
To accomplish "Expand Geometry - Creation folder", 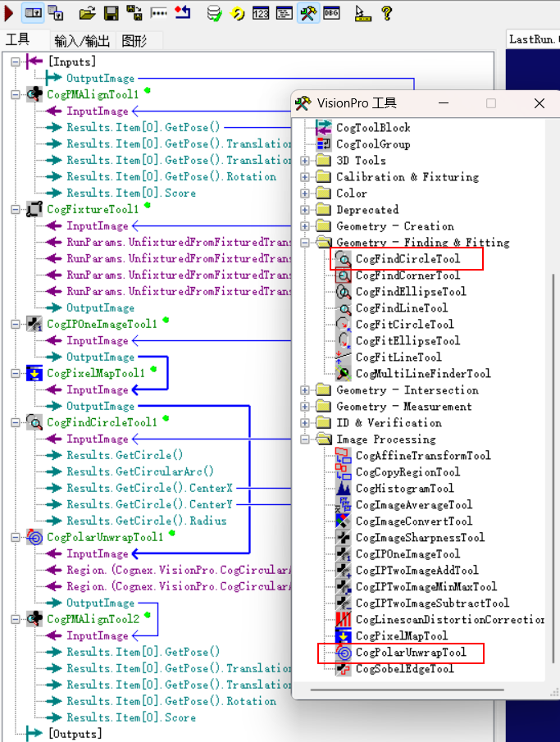I will click(x=305, y=226).
